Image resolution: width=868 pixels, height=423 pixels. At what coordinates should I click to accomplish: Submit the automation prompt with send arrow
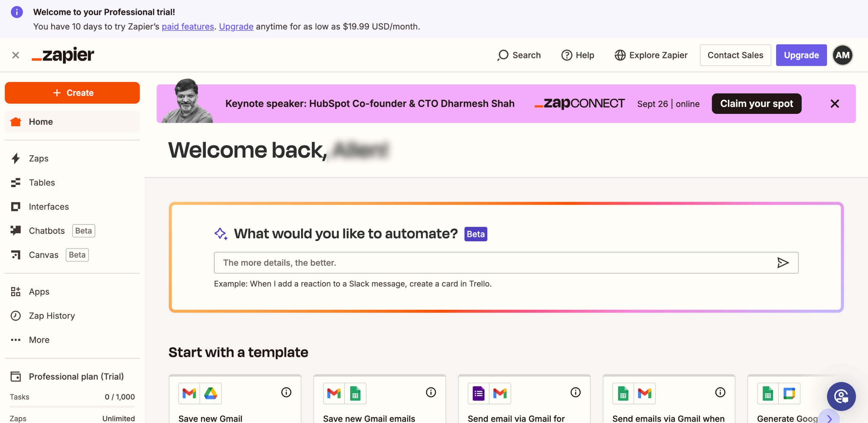(783, 263)
